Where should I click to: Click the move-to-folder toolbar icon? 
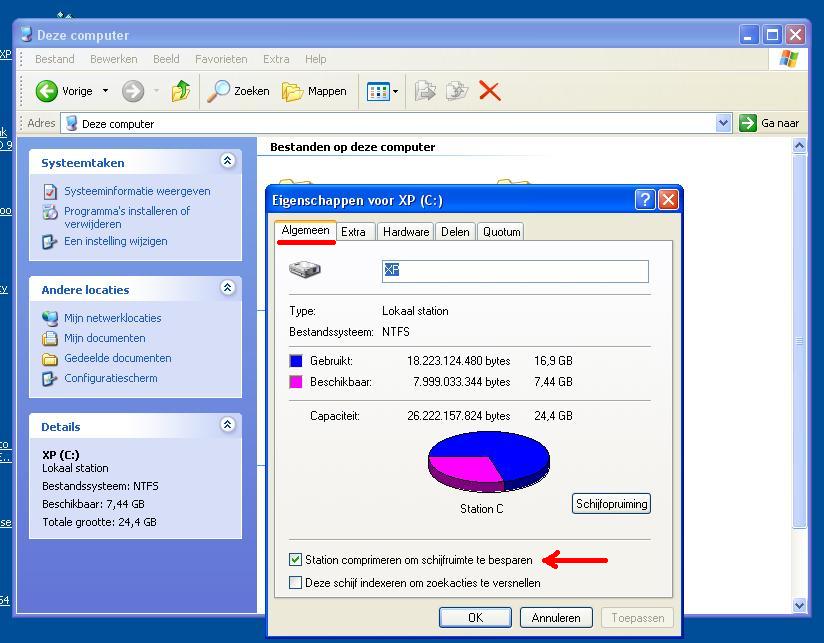[x=425, y=91]
